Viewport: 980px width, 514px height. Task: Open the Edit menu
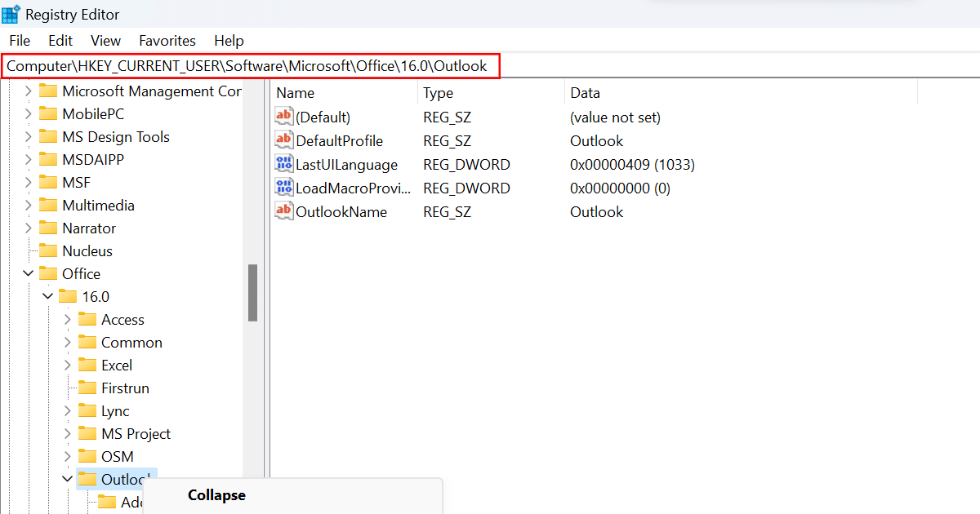60,40
